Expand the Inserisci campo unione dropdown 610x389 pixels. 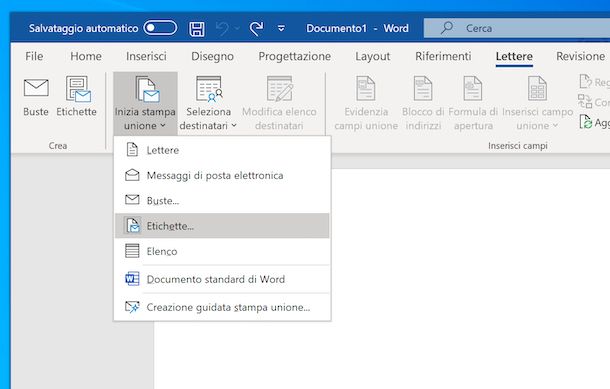pos(538,103)
